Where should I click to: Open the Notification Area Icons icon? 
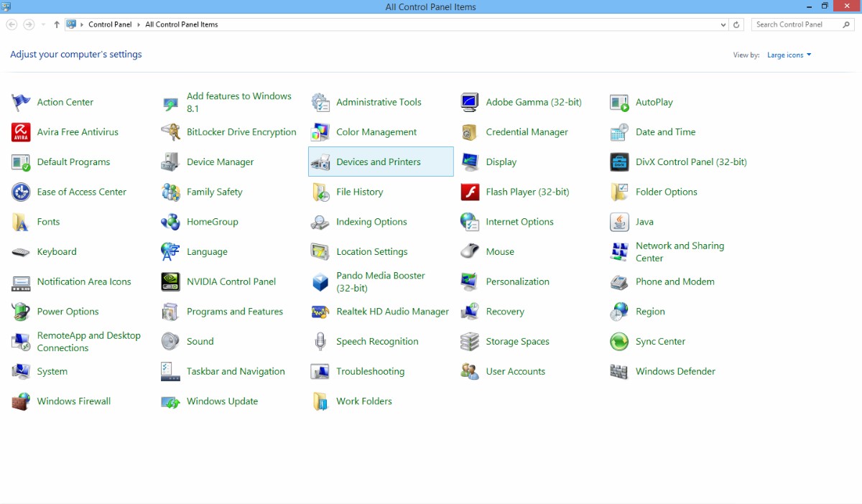point(21,282)
